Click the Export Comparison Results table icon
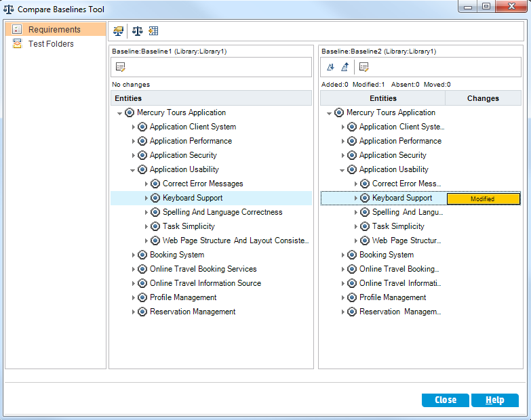 [x=153, y=31]
